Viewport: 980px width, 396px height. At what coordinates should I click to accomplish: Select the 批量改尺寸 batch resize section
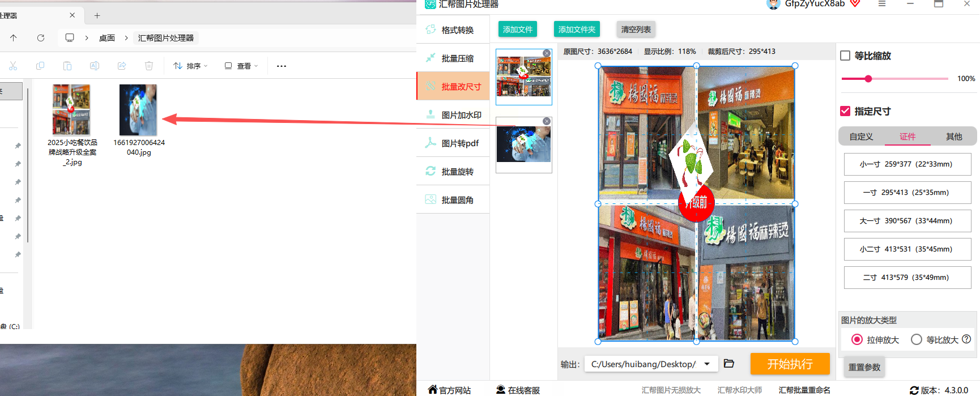click(453, 87)
